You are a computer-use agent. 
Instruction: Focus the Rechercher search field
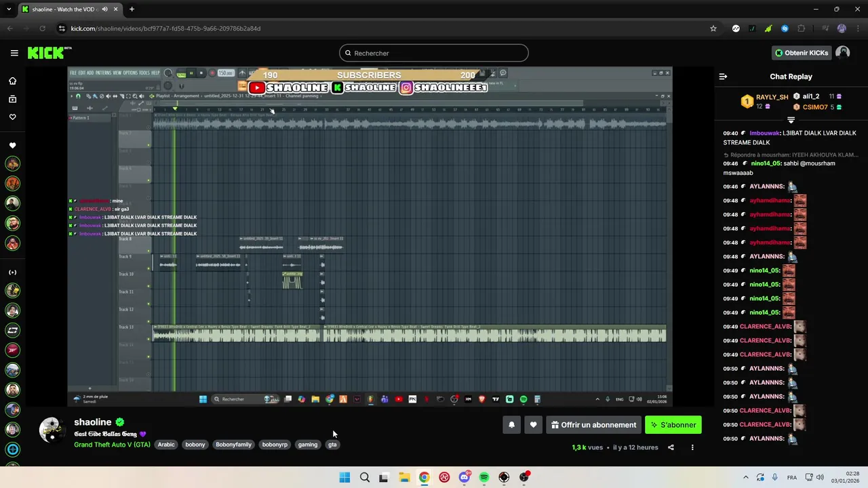pos(434,53)
